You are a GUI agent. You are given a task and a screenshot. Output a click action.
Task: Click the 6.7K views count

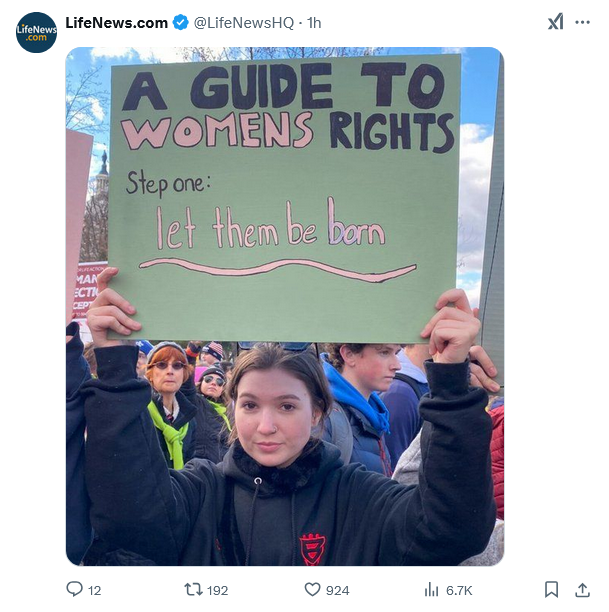(x=459, y=590)
